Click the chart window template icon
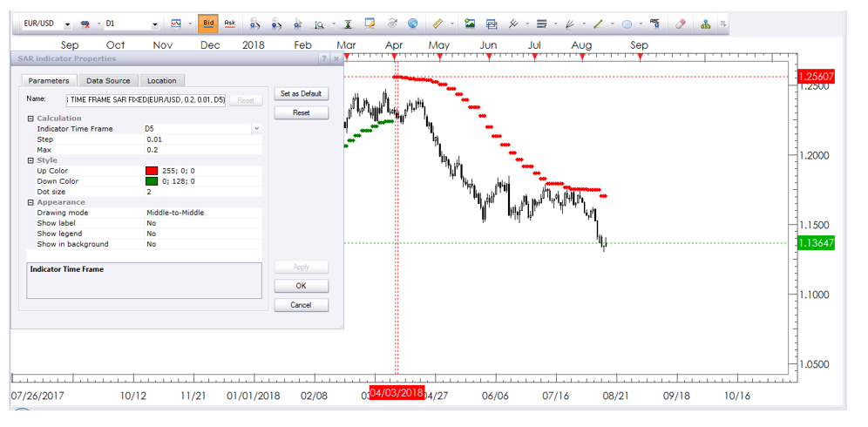The width and height of the screenshot is (868, 427). 492,24
